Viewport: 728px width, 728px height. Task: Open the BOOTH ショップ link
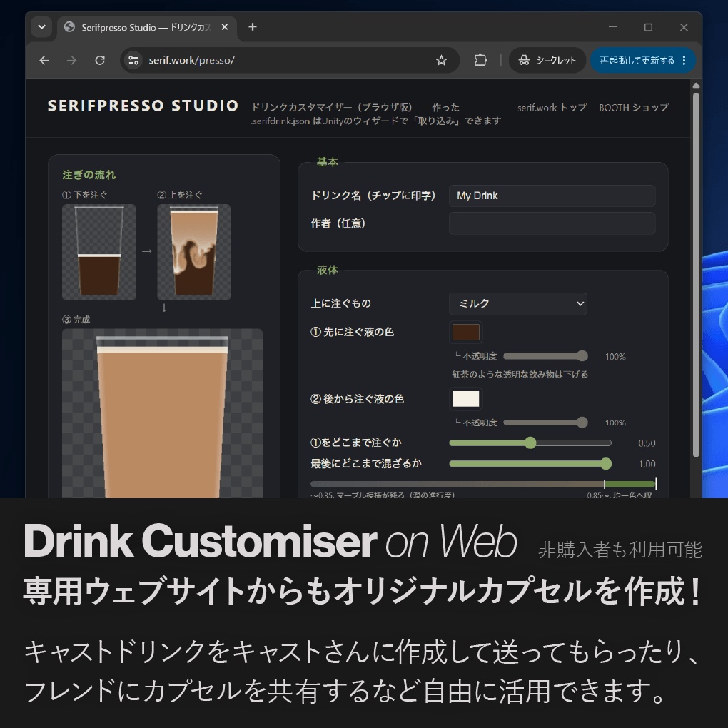pyautogui.click(x=633, y=108)
